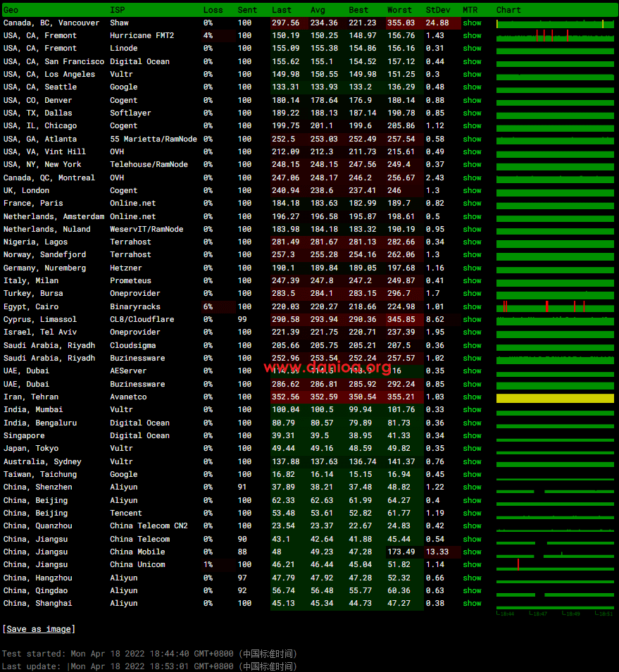The image size is (619, 672).
Task: Open show link for USA, CA, Los Angeles
Action: tap(472, 74)
